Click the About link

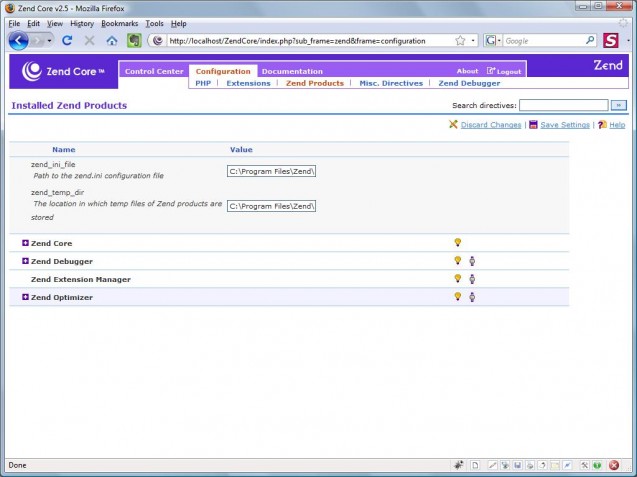(x=467, y=71)
